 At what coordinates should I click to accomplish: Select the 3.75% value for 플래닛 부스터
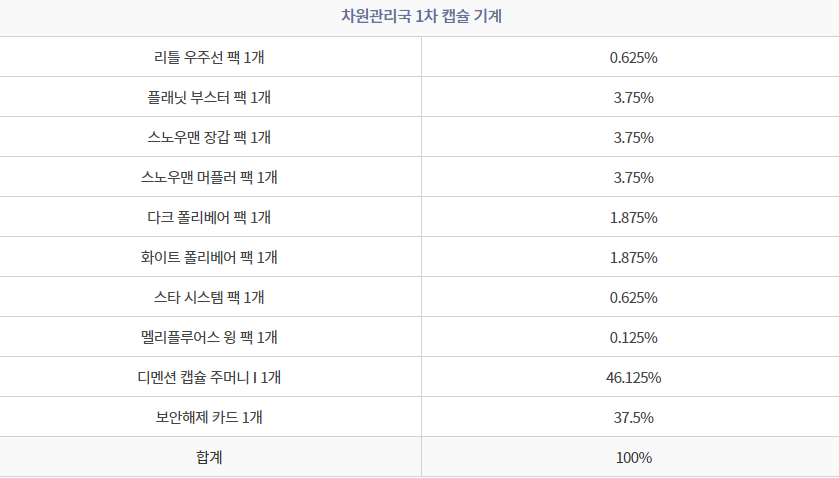(x=634, y=97)
